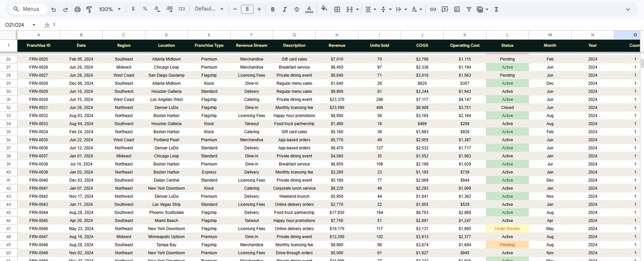The height and width of the screenshot is (261, 644).
Task: Select the revenue cell $23,590
Action: point(337,107)
